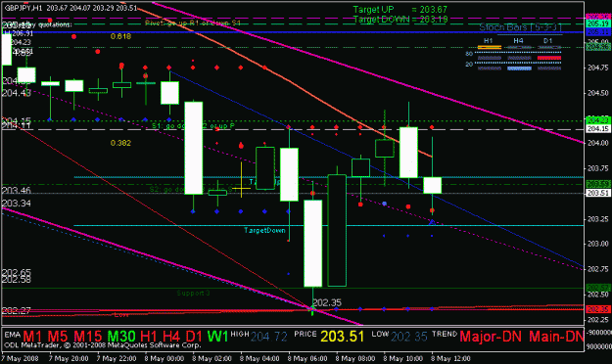This screenshot has height=364, width=612.
Task: Click the H1 column header in Stoch Bars
Action: [488, 40]
